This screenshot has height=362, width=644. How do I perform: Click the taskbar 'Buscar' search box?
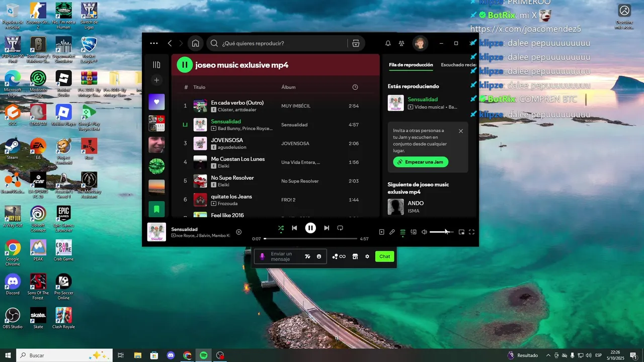(x=64, y=355)
